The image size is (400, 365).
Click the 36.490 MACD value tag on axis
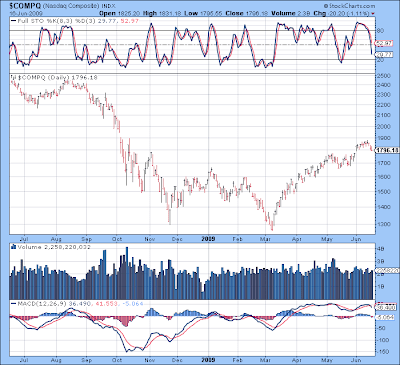pyautogui.click(x=385, y=307)
